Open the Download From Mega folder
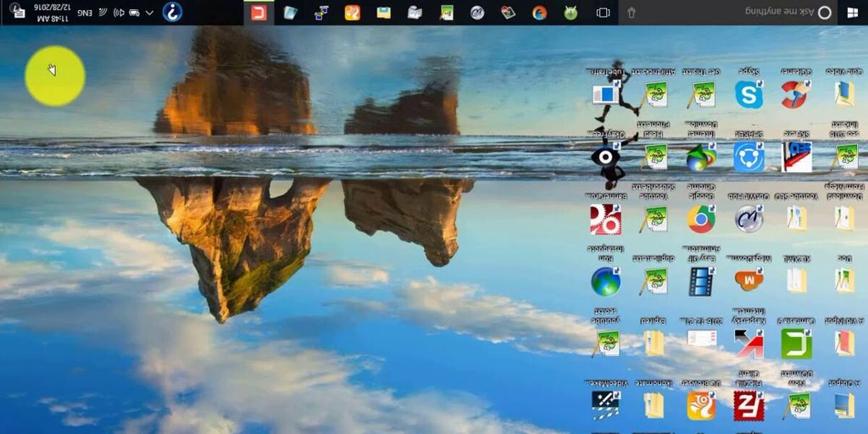The height and width of the screenshot is (434, 868). tap(844, 220)
